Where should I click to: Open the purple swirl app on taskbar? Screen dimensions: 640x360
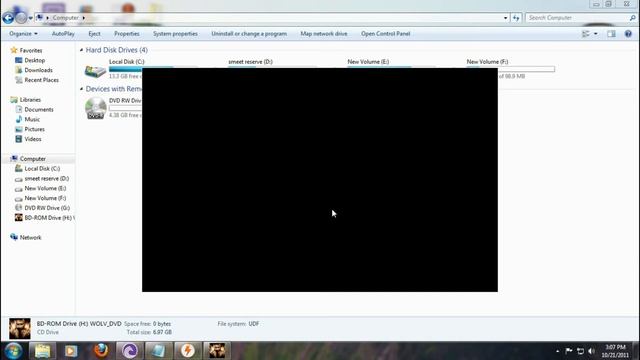click(130, 351)
